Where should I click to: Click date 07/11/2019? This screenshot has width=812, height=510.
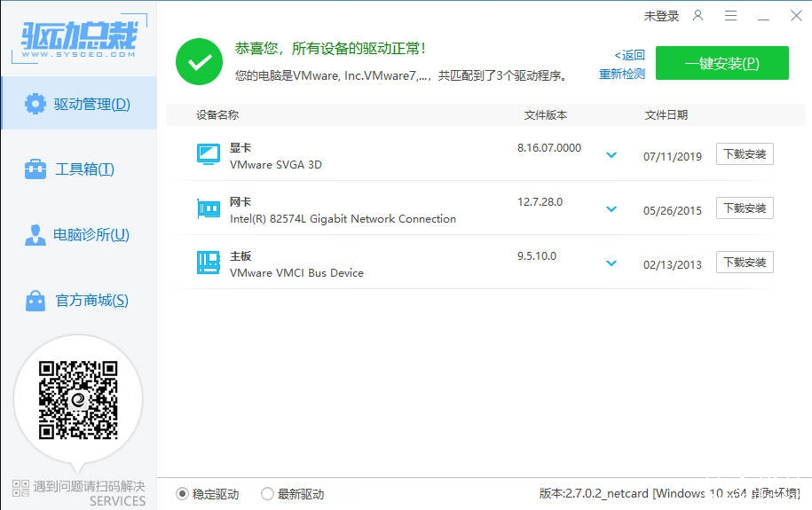click(x=672, y=157)
